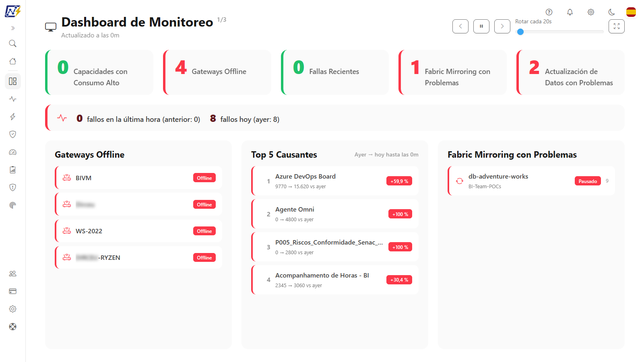The height and width of the screenshot is (362, 644).
Task: Open the billing card sidebar icon
Action: coord(13,291)
